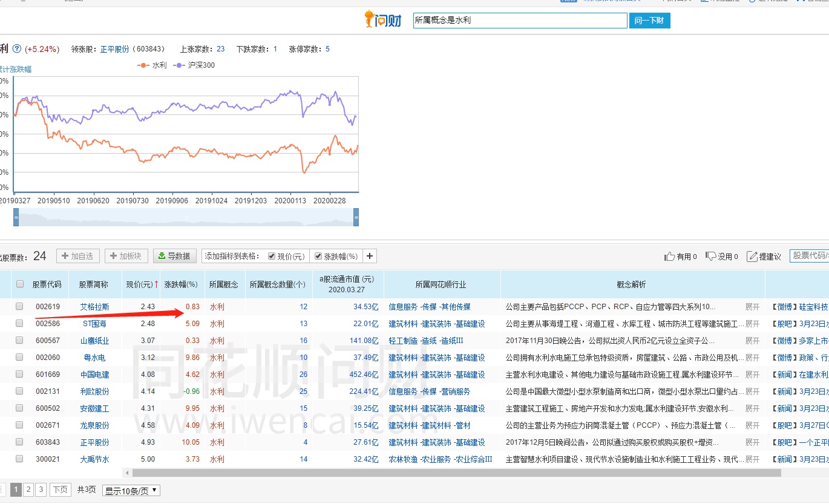829x504 pixels.
Task: Uncheck the 涨跌幅(%) indicator checkbox
Action: pyautogui.click(x=318, y=255)
